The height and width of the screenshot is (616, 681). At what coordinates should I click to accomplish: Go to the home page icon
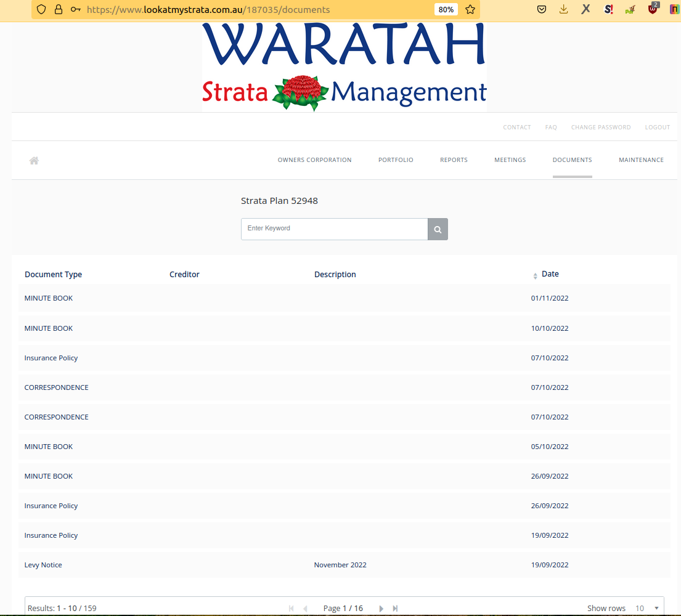point(34,161)
